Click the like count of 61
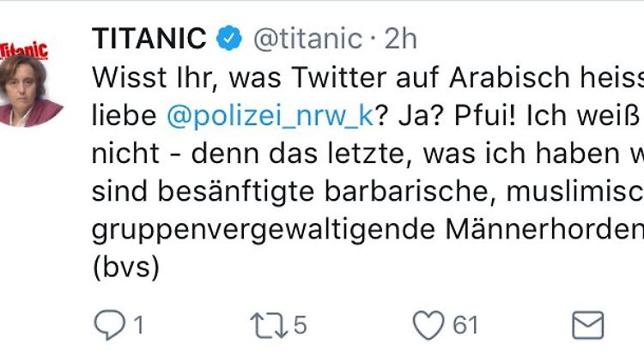 click(465, 325)
